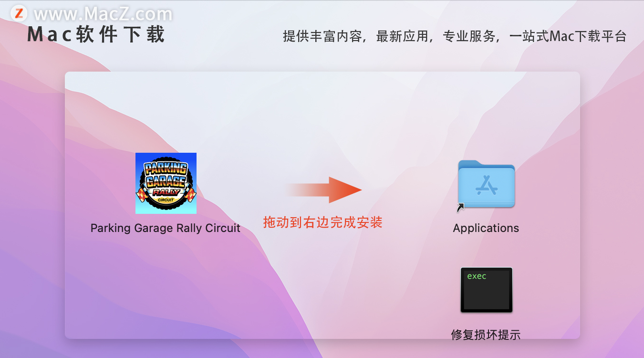Click the Mac软件下载 heading
The height and width of the screenshot is (358, 644).
[x=96, y=35]
